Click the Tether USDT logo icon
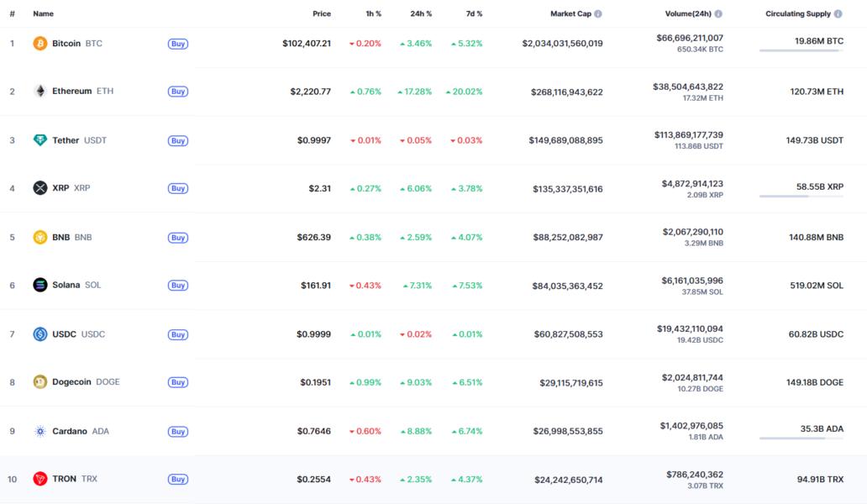This screenshot has width=867, height=504. click(39, 140)
